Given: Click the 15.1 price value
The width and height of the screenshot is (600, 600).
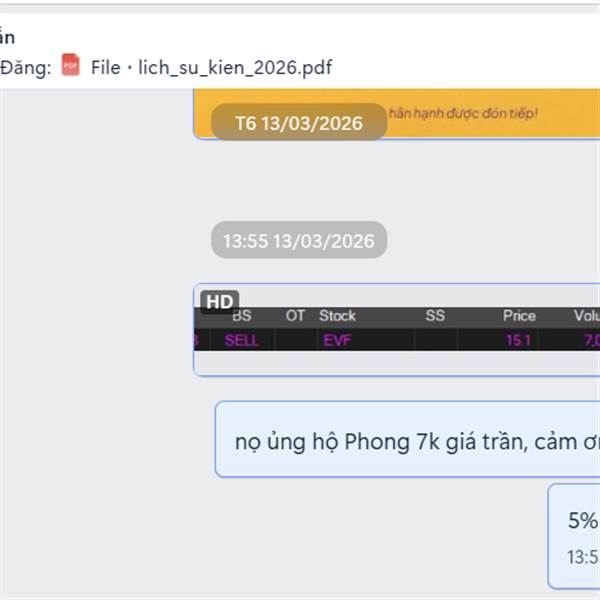Looking at the screenshot, I should point(518,340).
